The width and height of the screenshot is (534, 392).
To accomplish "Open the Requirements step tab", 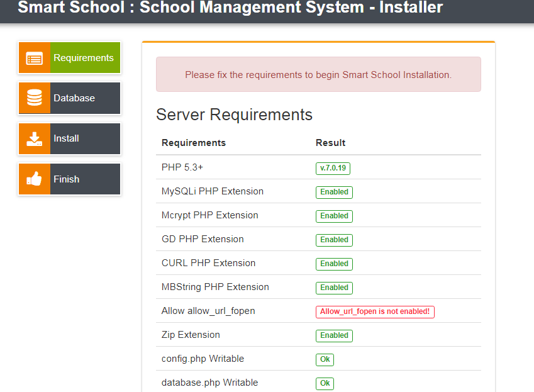I will 84,58.
